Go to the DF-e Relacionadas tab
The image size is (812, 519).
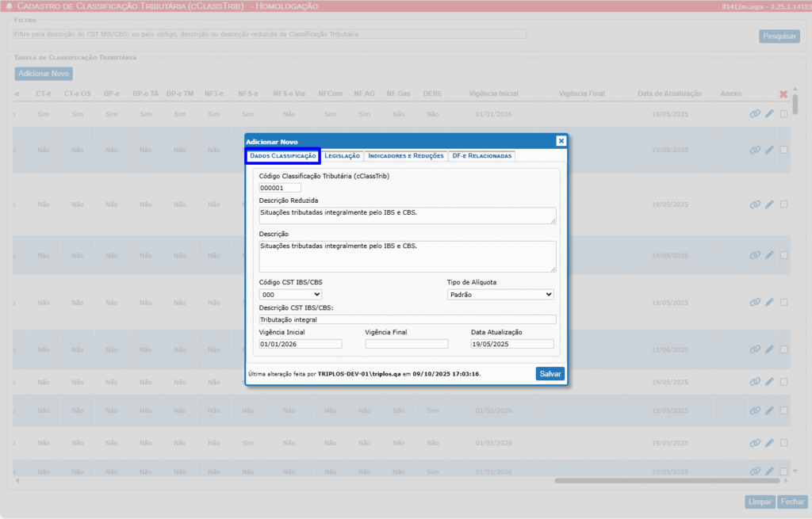481,156
